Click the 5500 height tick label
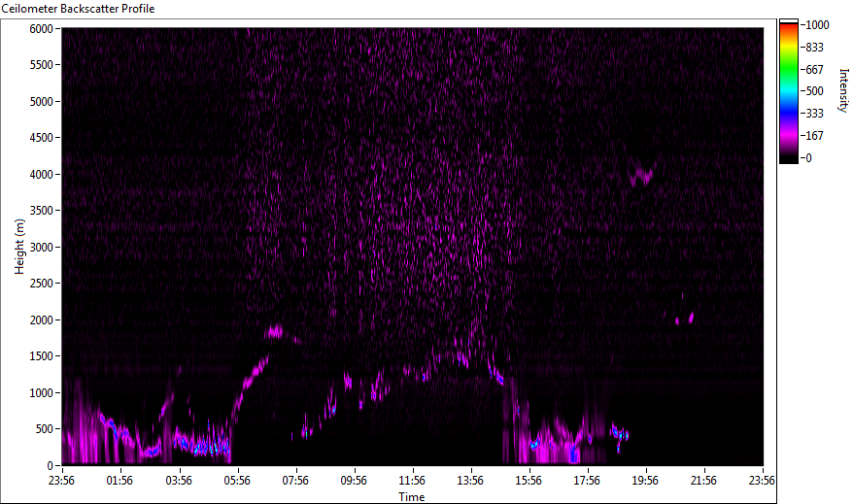 [42, 65]
